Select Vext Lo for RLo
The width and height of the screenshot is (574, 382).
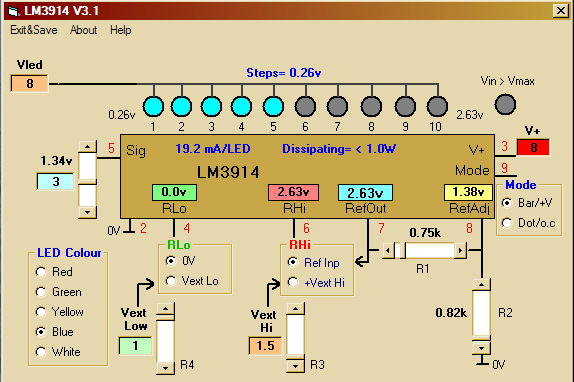(192, 281)
